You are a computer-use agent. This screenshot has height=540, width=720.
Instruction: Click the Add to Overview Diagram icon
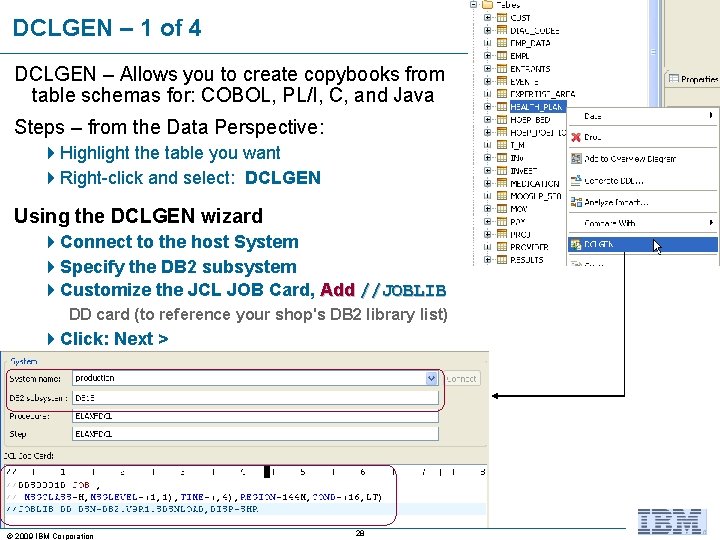click(x=576, y=158)
